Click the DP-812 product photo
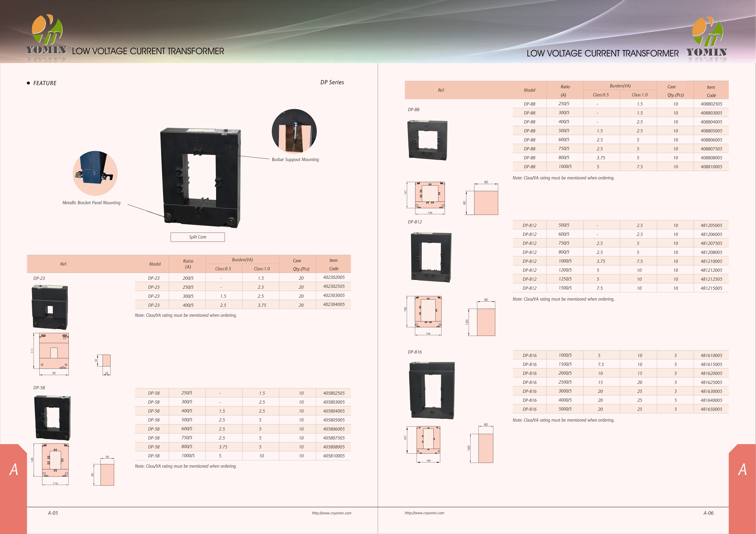The image size is (756, 534). [x=431, y=257]
